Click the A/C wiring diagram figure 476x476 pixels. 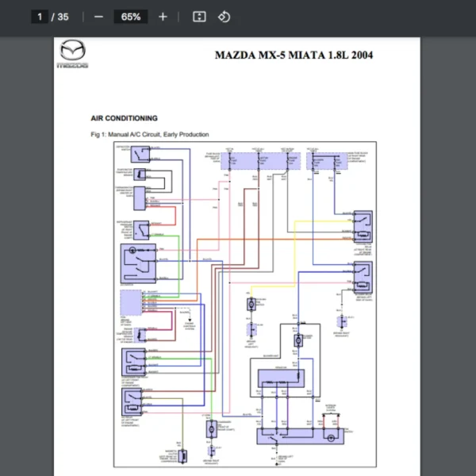tap(245, 304)
